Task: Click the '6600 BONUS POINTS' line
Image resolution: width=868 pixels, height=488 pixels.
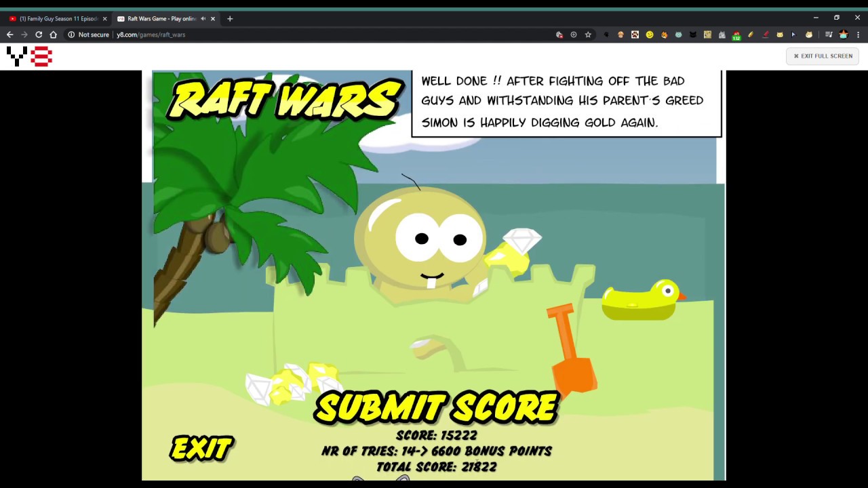Action: pyautogui.click(x=437, y=451)
